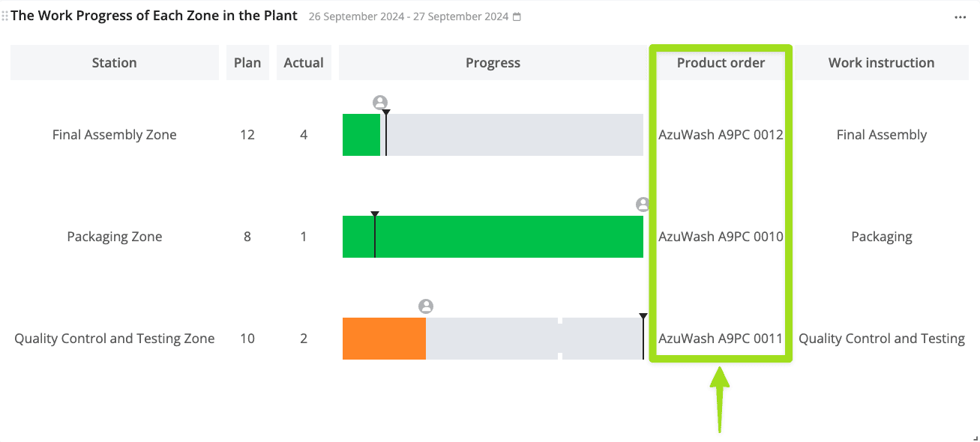Open product order AzuWash A9PC 0012
The width and height of the screenshot is (980, 442).
[x=721, y=135]
